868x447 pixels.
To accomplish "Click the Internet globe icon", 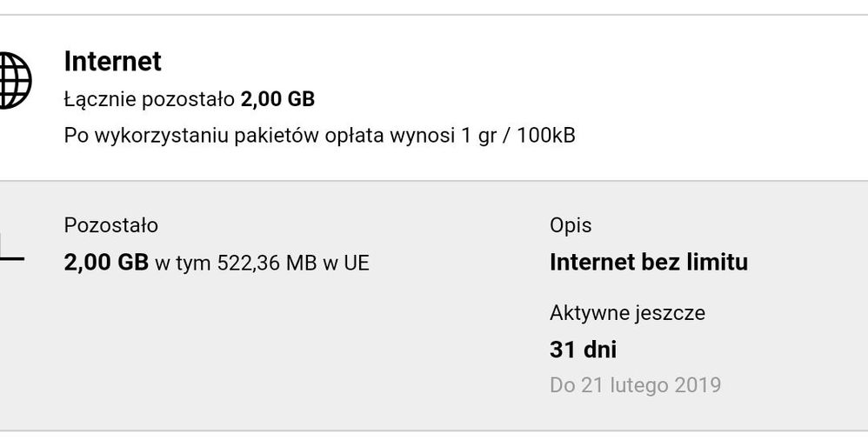I will pyautogui.click(x=14, y=81).
